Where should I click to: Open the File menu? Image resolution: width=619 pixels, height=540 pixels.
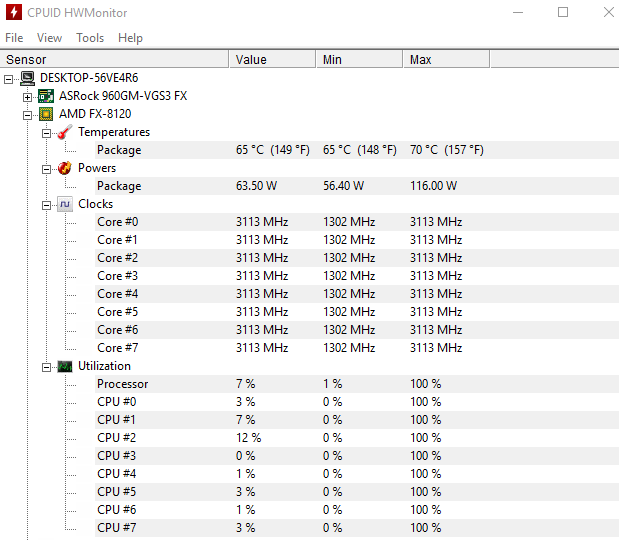[x=14, y=38]
